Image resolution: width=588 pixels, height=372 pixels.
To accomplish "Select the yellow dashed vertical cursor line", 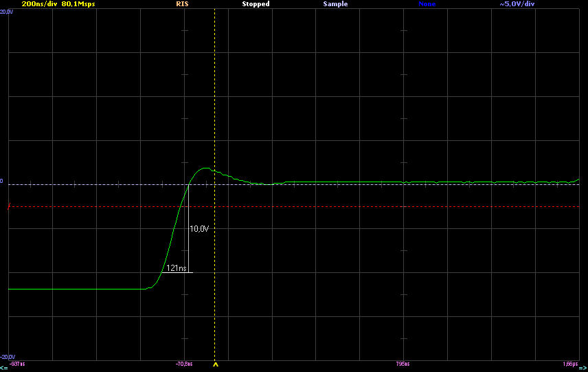I will pyautogui.click(x=215, y=103).
